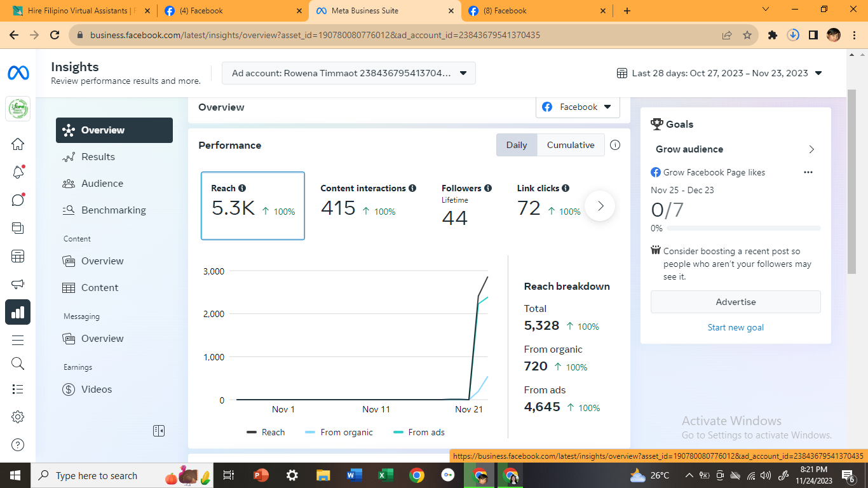Click the Reach info icon
This screenshot has height=488, width=868.
[x=242, y=188]
